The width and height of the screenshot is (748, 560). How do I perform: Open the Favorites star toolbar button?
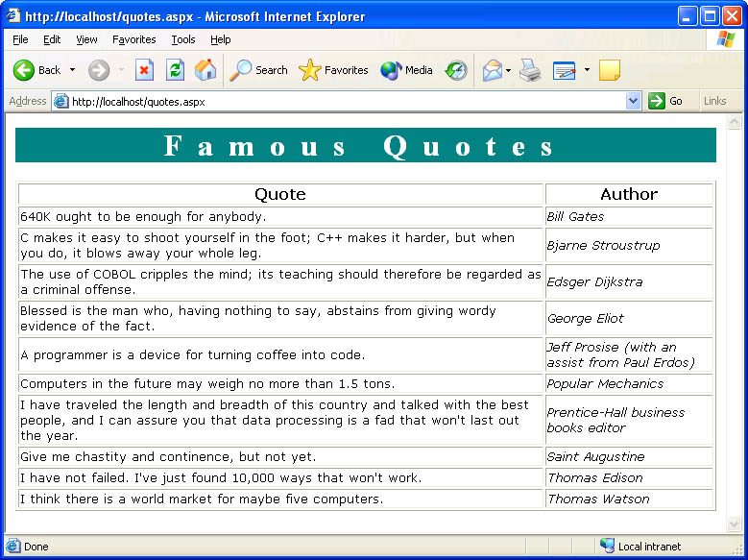pos(333,70)
